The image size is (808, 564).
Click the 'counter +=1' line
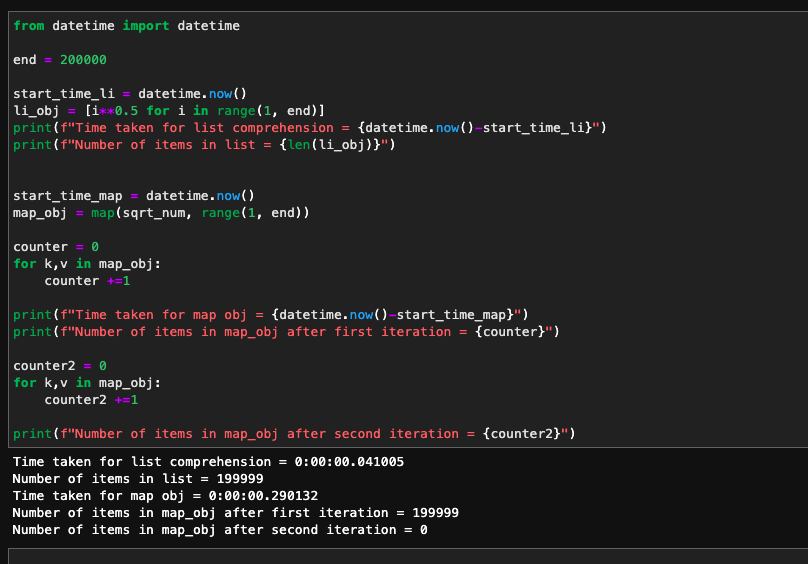coord(87,281)
